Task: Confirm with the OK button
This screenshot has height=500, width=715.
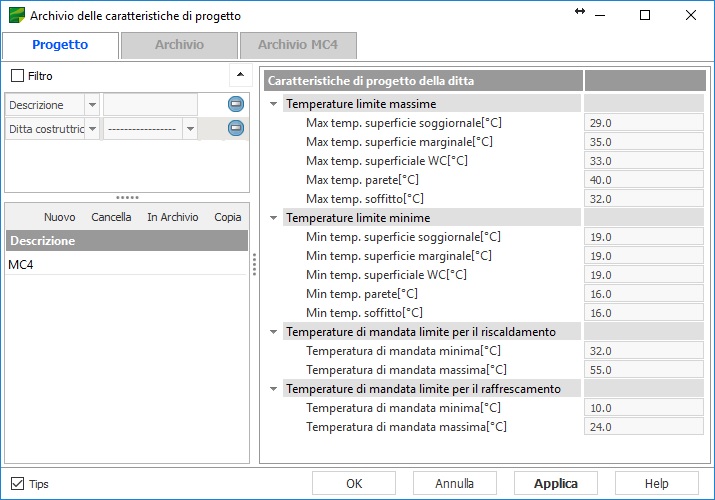Action: 354,483
